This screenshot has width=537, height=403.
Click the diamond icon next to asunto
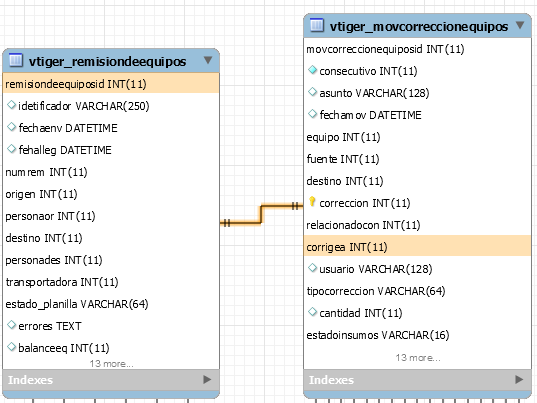click(312, 92)
